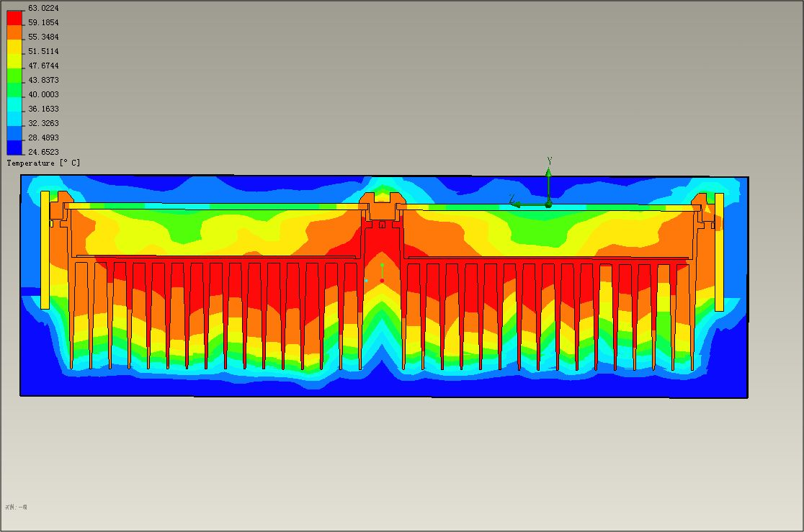Click the dark blue swatch at the legend bottom
The width and height of the screenshot is (804, 532).
[14, 148]
